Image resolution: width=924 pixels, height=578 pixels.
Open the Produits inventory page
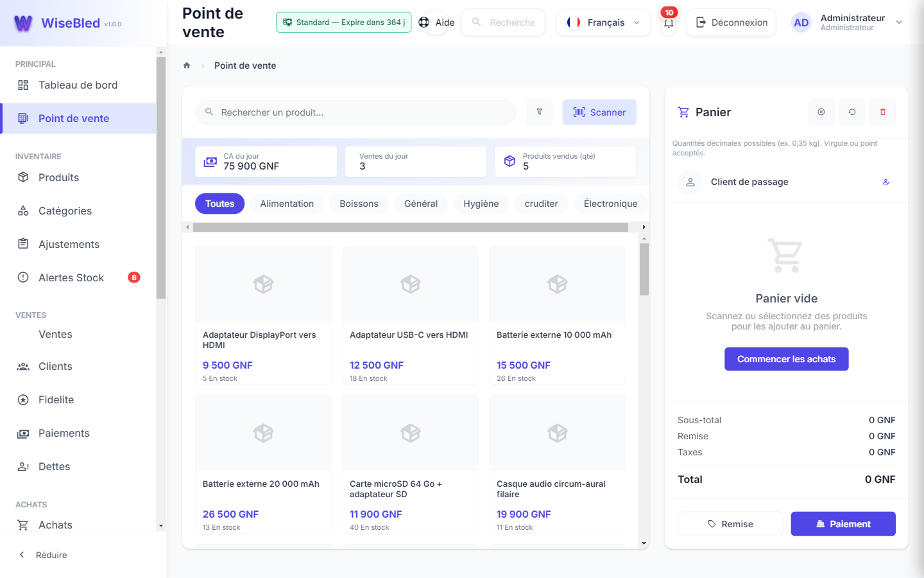(x=78, y=177)
